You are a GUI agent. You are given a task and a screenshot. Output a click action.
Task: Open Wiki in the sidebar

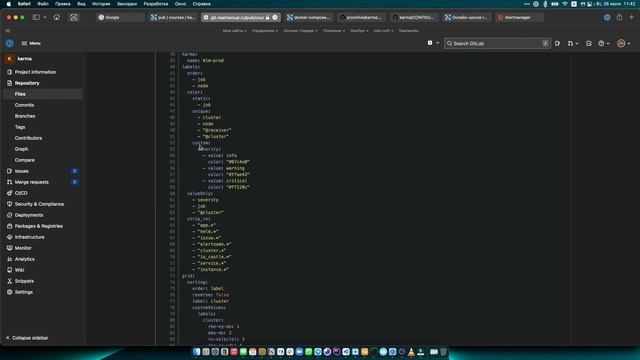[x=16, y=271]
